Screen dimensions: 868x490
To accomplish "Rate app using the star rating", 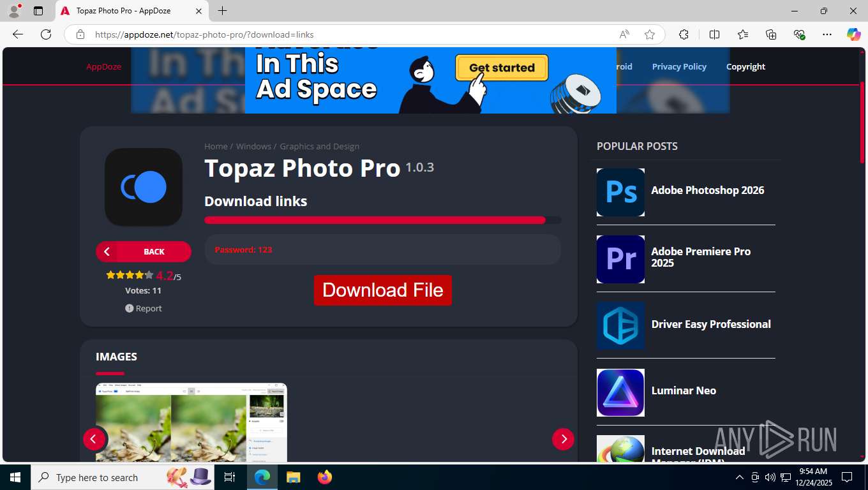I will pos(130,275).
